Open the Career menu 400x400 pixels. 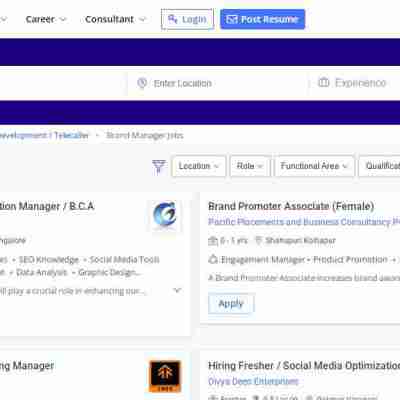tap(46, 19)
